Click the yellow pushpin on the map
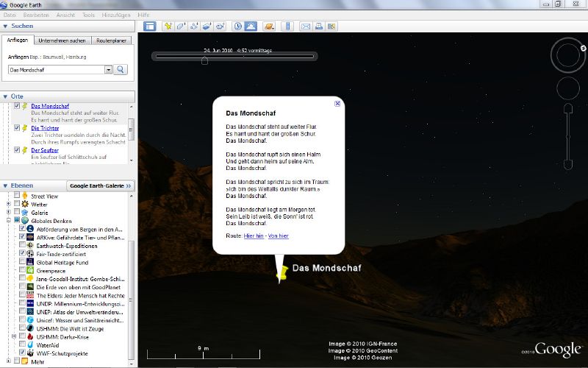Screen dimensions: 588x368 [x=282, y=274]
